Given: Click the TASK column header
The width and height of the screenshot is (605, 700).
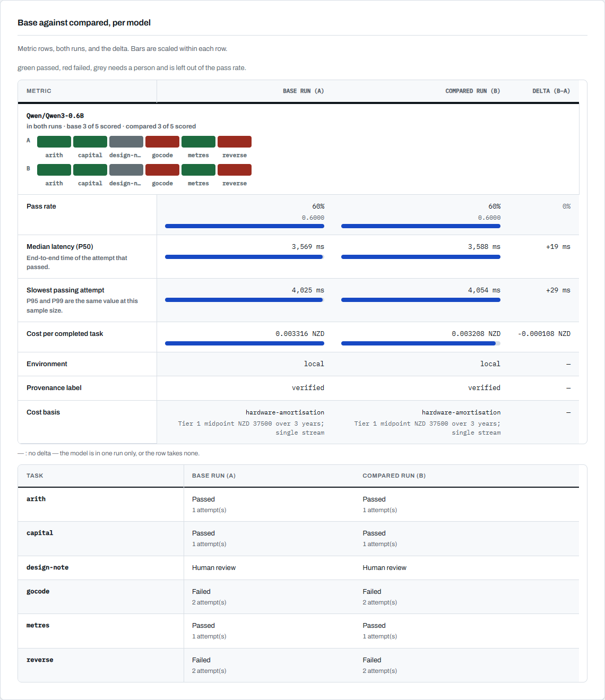Looking at the screenshot, I should [x=34, y=476].
